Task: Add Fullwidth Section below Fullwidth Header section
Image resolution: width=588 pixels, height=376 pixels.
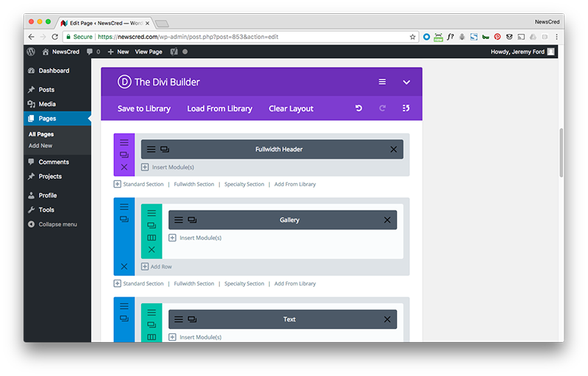Action: [x=194, y=184]
